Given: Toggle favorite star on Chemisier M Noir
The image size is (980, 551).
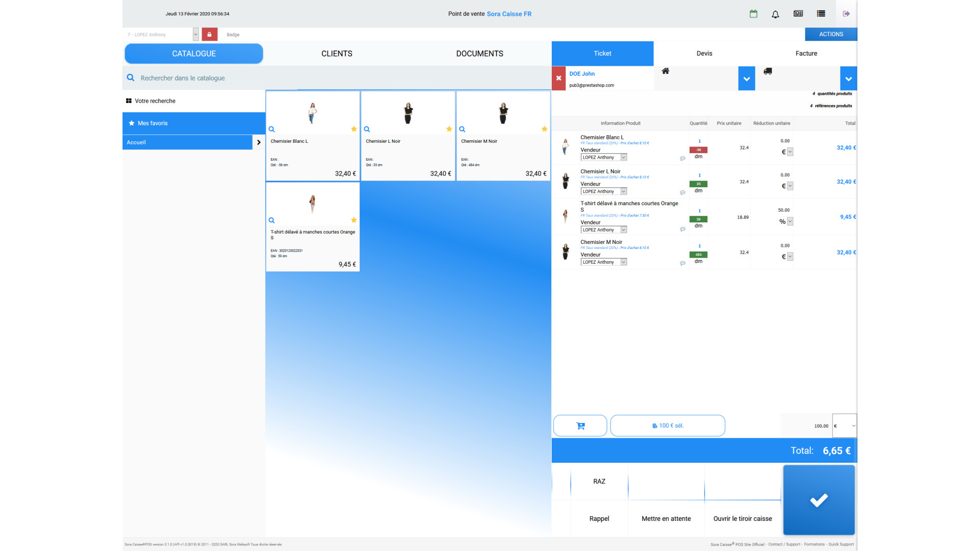Looking at the screenshot, I should [x=544, y=129].
